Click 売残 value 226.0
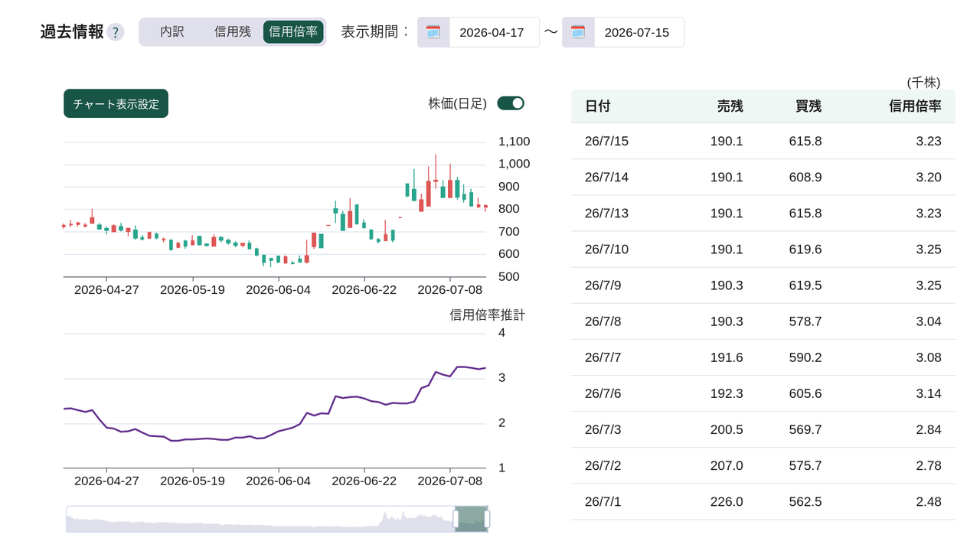The image size is (980, 538). (727, 501)
